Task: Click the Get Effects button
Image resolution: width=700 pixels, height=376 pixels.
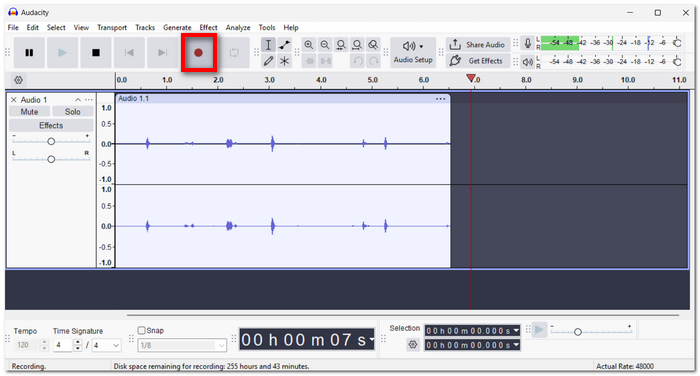Action: click(x=478, y=61)
